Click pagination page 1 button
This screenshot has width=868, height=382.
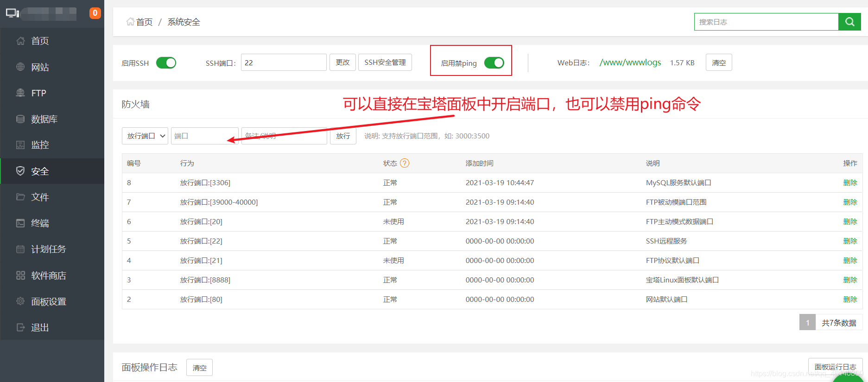[x=807, y=322]
